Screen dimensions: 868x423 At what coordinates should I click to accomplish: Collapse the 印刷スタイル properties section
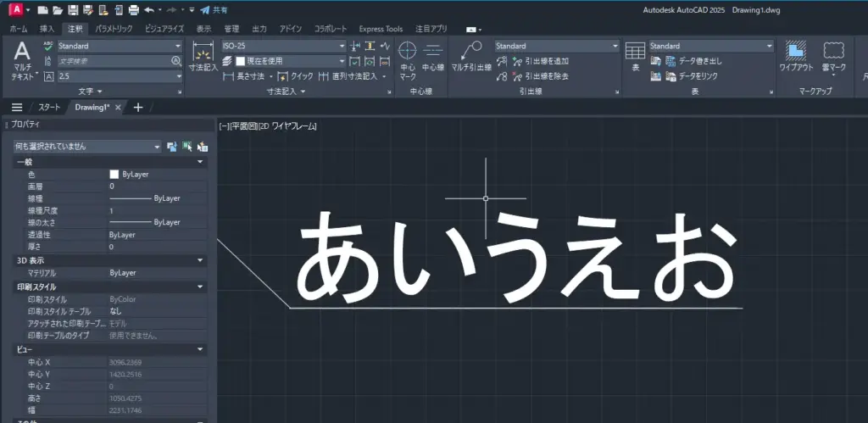pos(201,287)
